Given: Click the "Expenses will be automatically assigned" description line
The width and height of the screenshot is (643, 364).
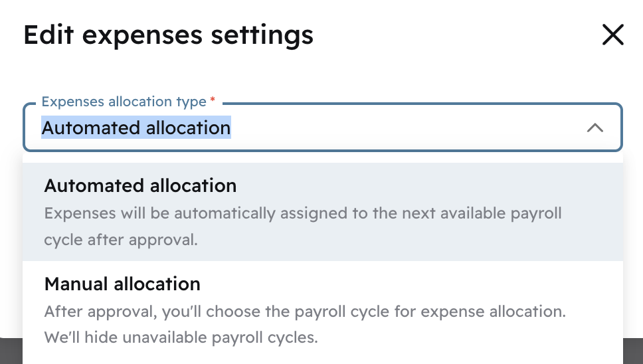Looking at the screenshot, I should pos(303,214).
